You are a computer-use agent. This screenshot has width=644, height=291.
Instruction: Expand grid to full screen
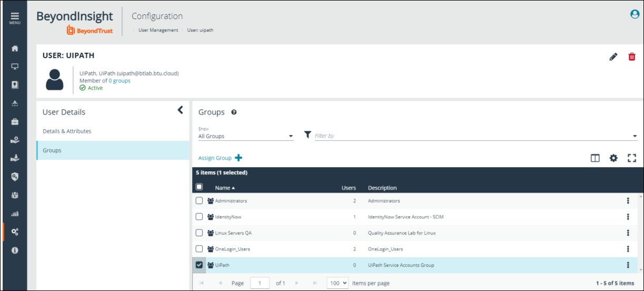point(632,158)
